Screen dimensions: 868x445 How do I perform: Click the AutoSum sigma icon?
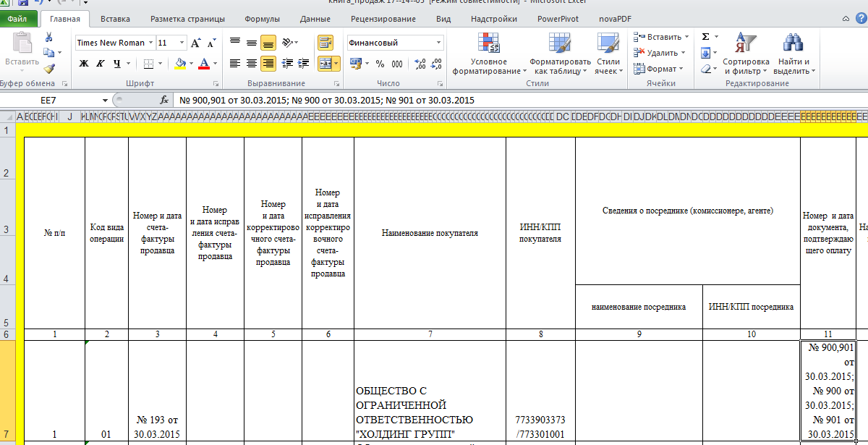coord(705,36)
